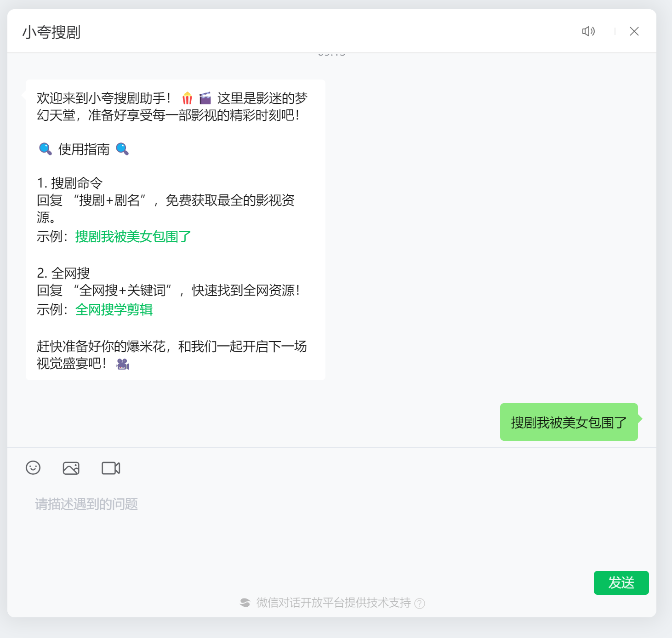Click the sent message bubble 搜剧我被美女包围了
Screen dimensions: 672x638
(x=569, y=422)
